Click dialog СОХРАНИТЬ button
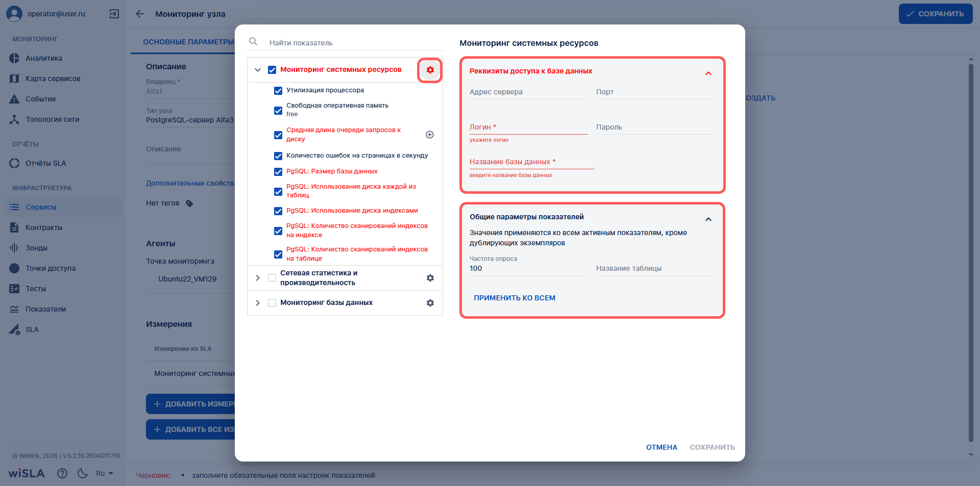Viewport: 980px width, 486px height. [713, 447]
